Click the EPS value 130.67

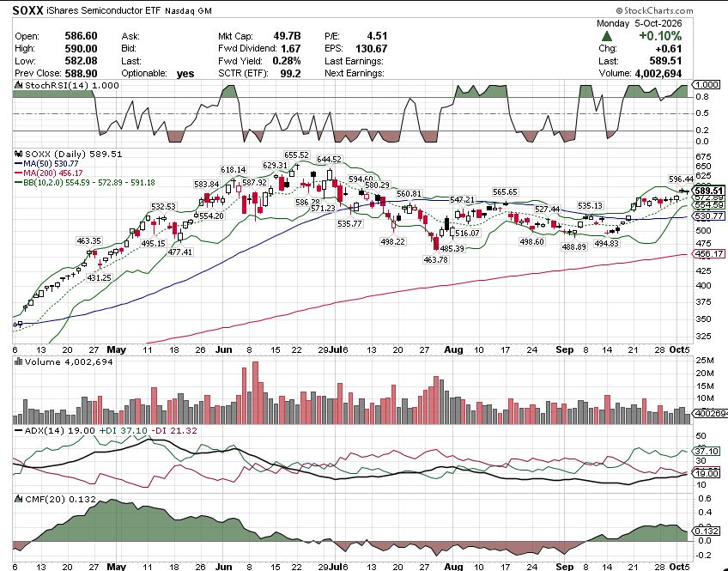[x=371, y=49]
